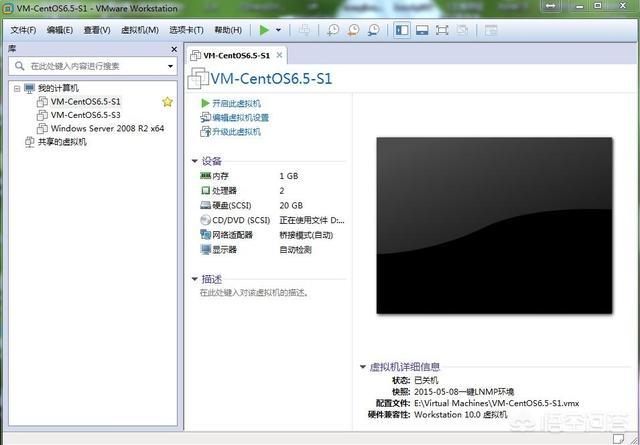Close the library panel with X
The image size is (640, 445).
(x=174, y=49)
